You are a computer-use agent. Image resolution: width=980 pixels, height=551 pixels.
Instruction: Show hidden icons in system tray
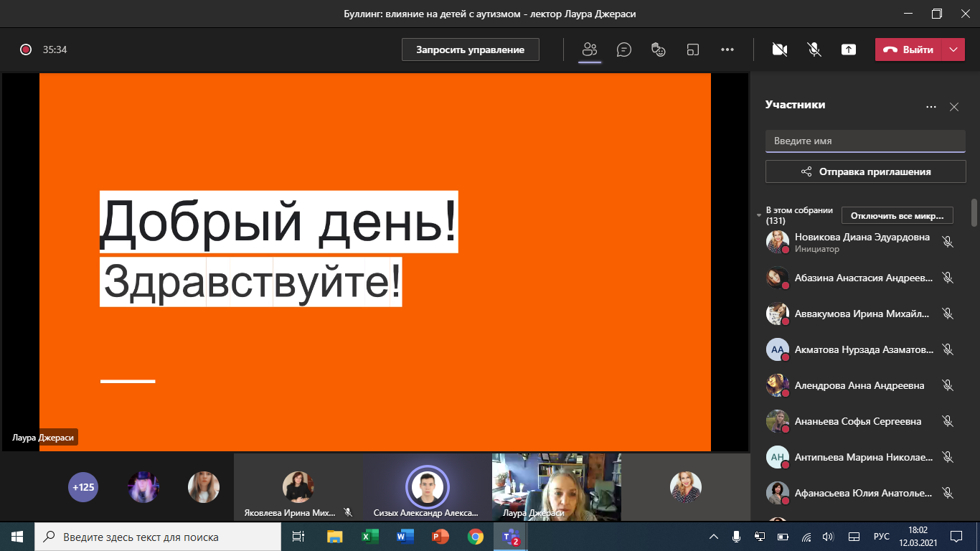[x=714, y=537]
